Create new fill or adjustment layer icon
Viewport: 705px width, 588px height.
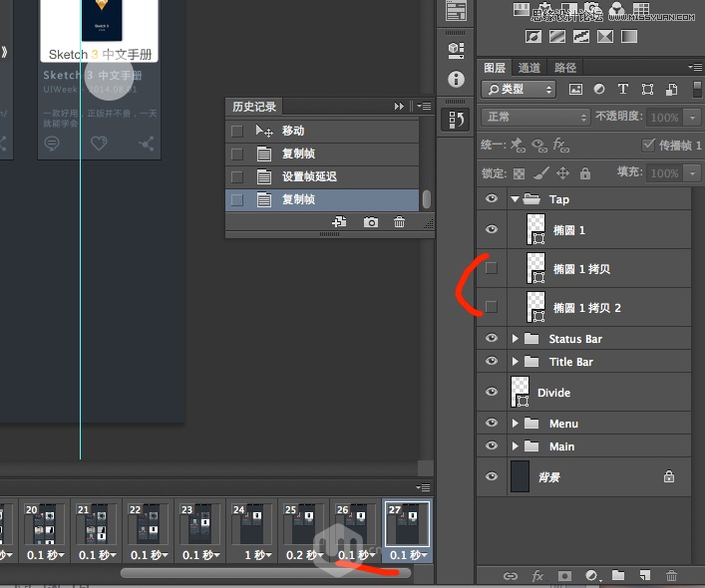coord(591,575)
